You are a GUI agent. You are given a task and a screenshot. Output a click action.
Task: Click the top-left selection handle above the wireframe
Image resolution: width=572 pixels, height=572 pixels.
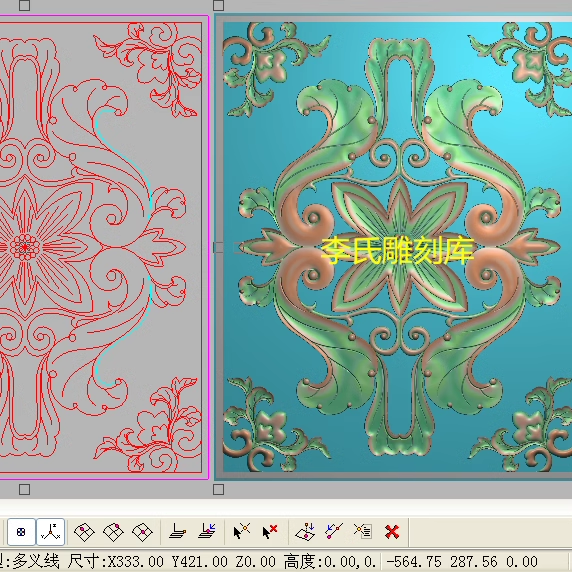point(24,5)
